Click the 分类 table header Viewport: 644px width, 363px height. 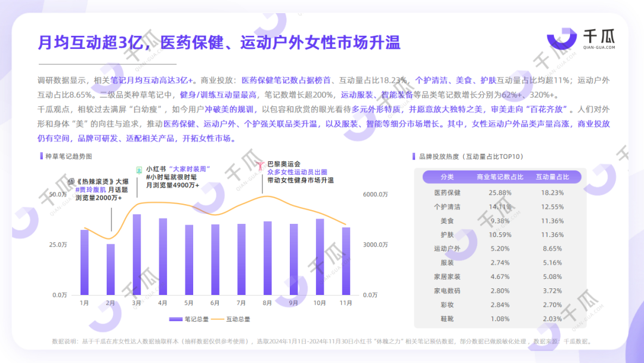pyautogui.click(x=447, y=177)
